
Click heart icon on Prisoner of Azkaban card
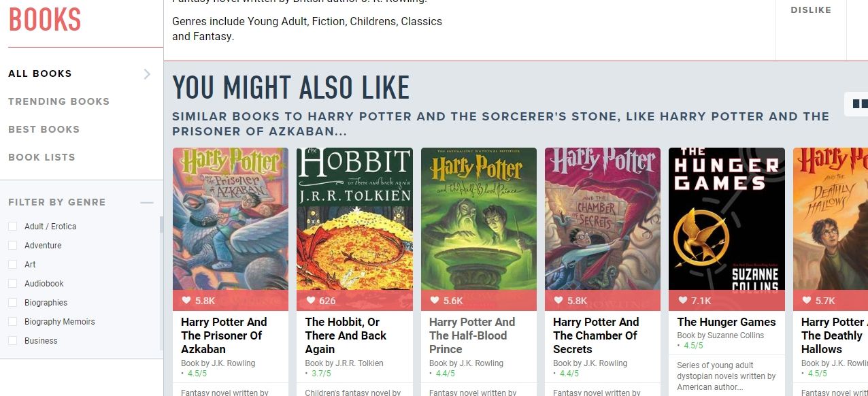pyautogui.click(x=186, y=301)
